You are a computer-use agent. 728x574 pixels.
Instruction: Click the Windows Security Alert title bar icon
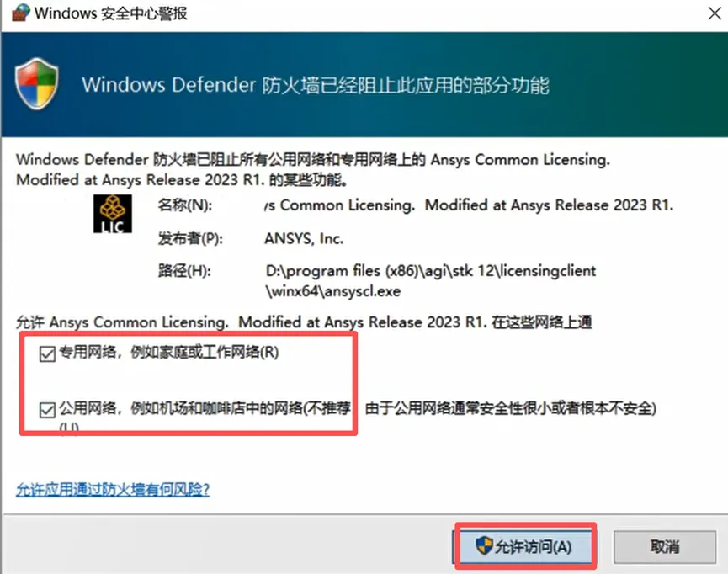pos(20,13)
